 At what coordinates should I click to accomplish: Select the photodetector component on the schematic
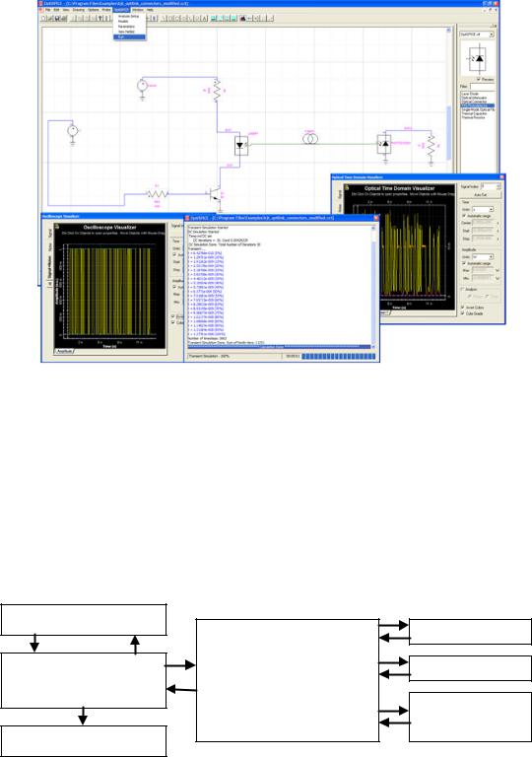(x=384, y=144)
